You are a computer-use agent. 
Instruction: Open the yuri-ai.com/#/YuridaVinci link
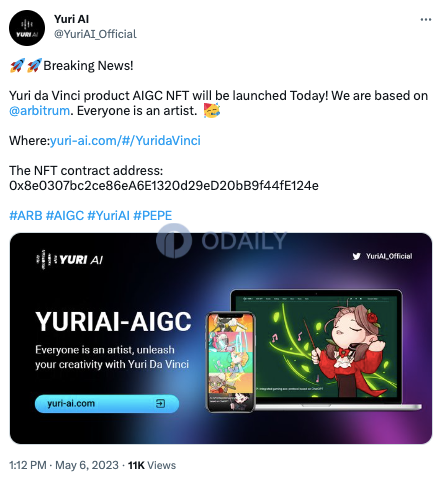click(x=125, y=141)
